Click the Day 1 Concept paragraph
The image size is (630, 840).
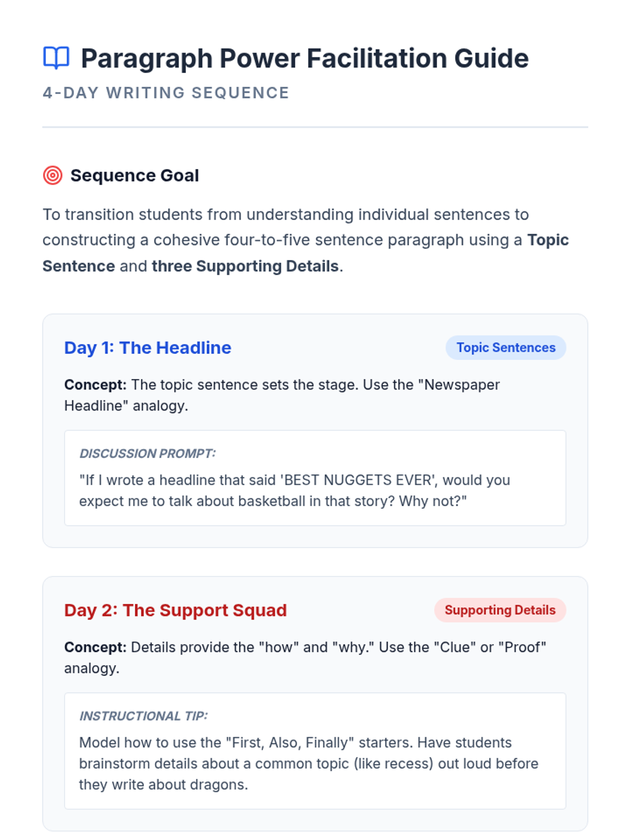pos(282,395)
